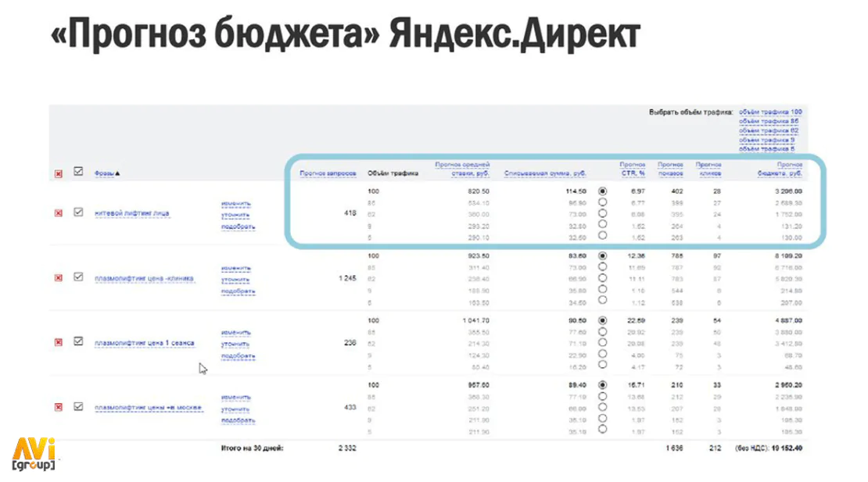868x482 pixels.
Task: Choose 'объём трафика 100' link
Action: click(770, 112)
